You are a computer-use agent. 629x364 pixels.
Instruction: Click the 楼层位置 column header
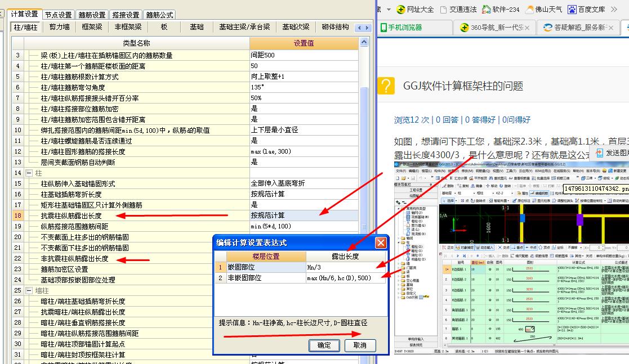pyautogui.click(x=266, y=257)
